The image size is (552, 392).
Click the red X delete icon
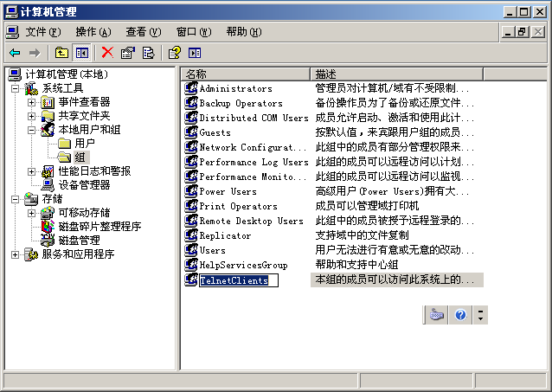coord(107,53)
